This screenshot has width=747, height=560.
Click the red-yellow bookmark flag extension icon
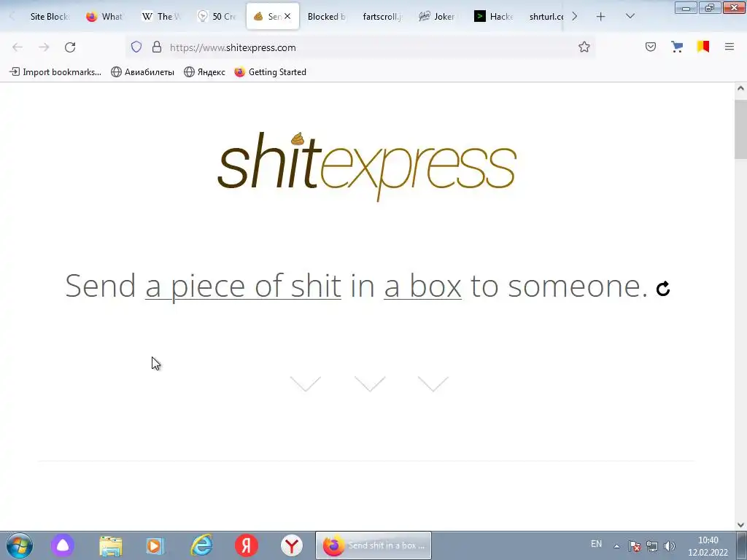tap(703, 47)
